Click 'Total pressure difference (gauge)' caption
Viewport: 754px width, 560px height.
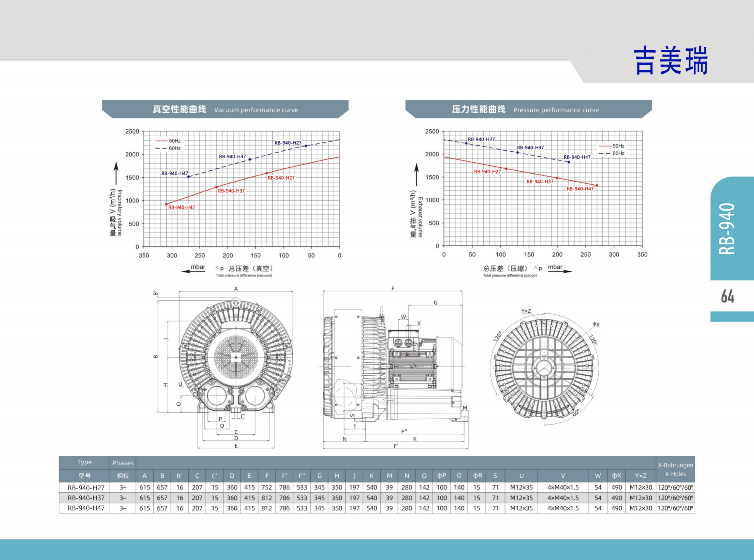510,275
